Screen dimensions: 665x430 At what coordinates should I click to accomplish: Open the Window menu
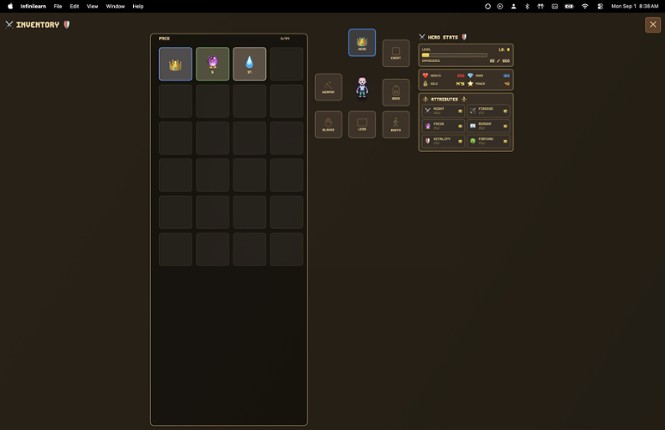(115, 6)
